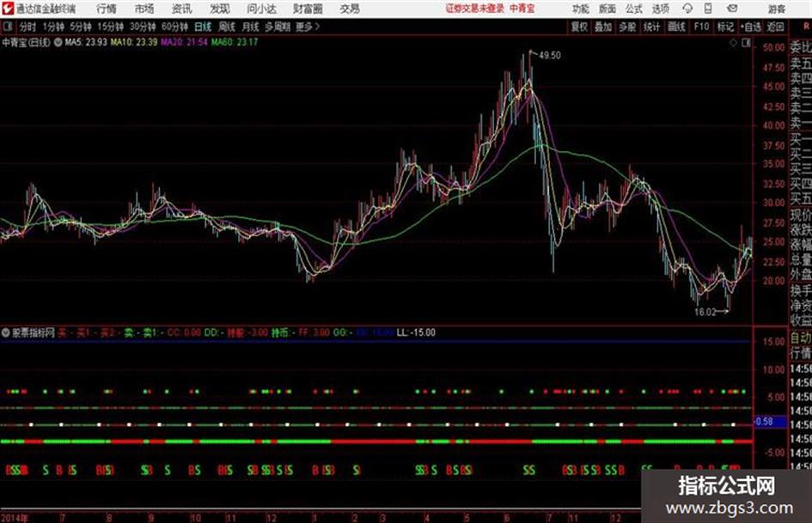Open the 资讯 menu
This screenshot has width=812, height=523.
click(182, 9)
